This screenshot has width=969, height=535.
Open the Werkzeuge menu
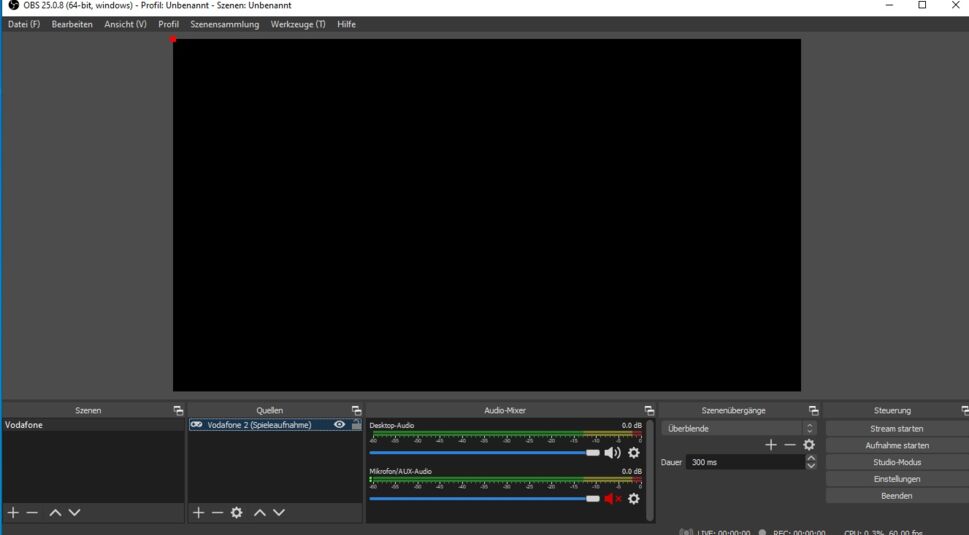click(298, 24)
